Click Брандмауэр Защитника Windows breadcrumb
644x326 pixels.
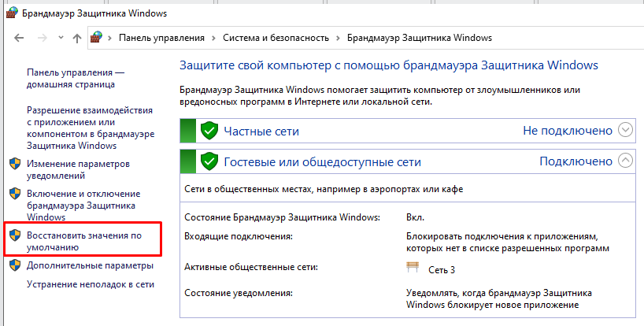[419, 38]
